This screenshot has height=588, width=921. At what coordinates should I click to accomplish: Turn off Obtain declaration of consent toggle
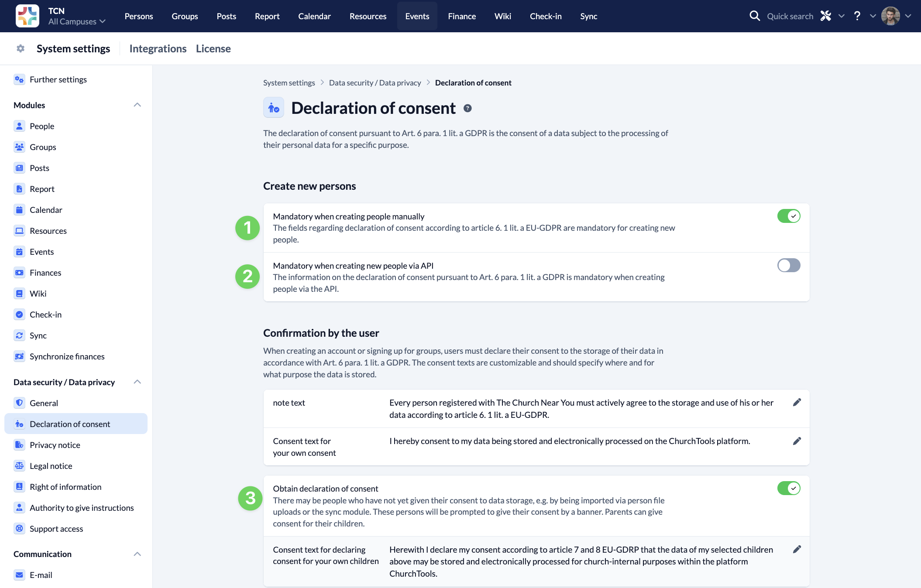[x=788, y=488]
